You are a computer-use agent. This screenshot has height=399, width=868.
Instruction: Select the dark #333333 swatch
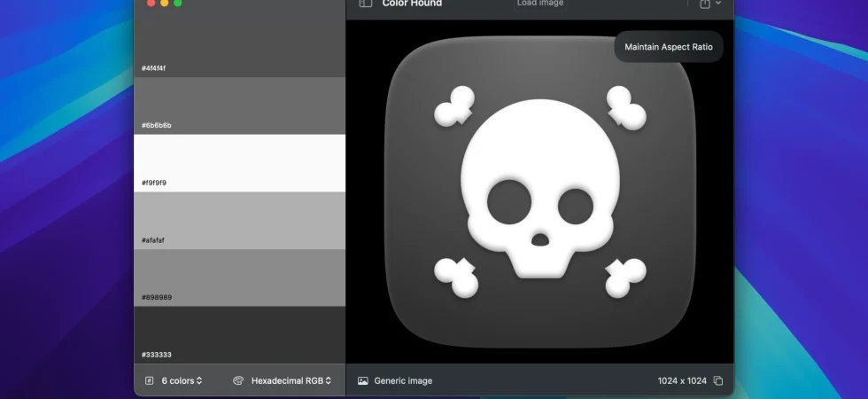[x=240, y=335]
